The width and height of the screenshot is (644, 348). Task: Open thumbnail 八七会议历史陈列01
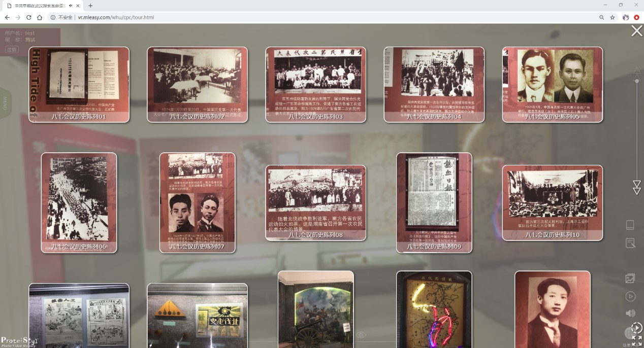(x=79, y=84)
